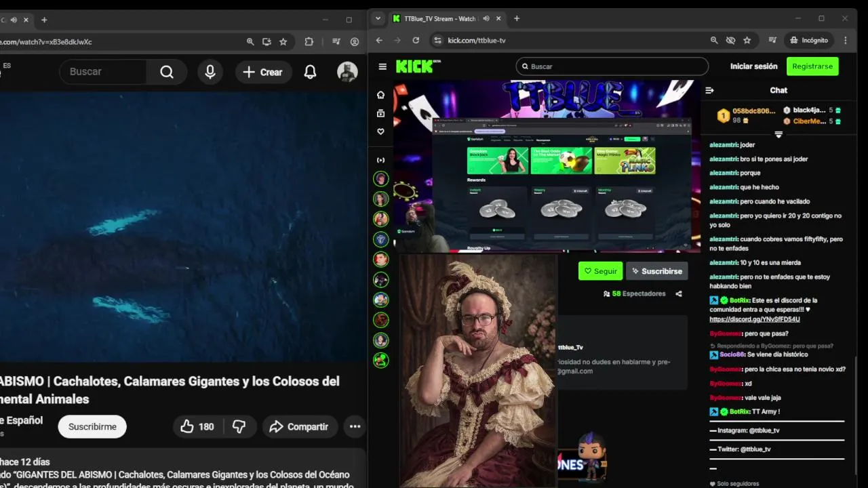Screen dimensions: 868x488
Task: Click Compartir button on YouTube
Action: [x=299, y=426]
